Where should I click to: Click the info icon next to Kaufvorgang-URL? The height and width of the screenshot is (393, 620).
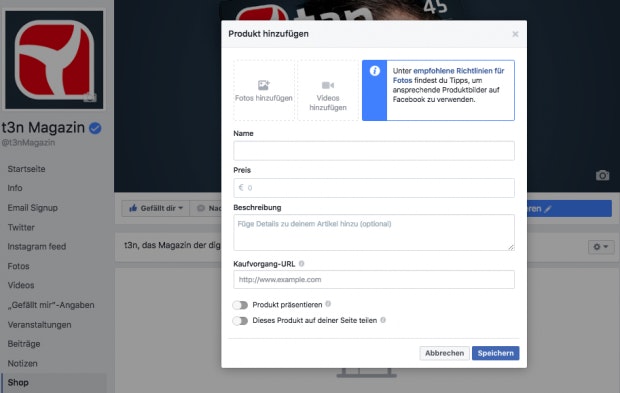tap(301, 264)
